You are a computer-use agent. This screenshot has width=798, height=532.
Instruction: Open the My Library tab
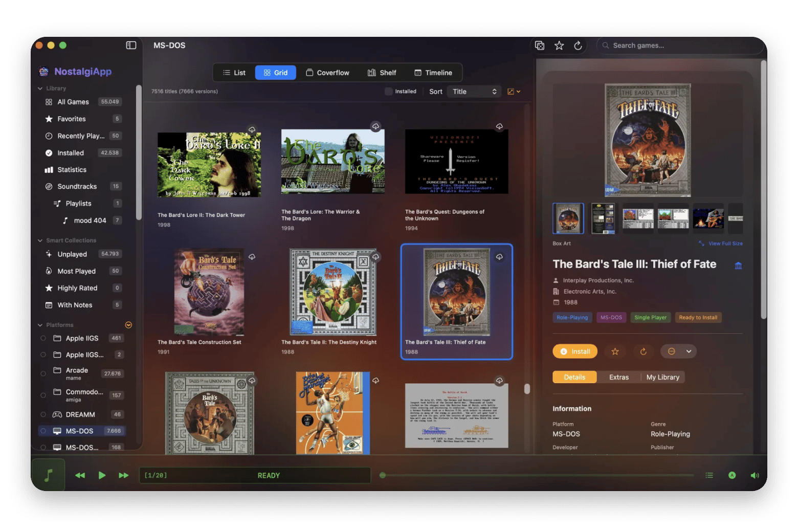point(662,377)
